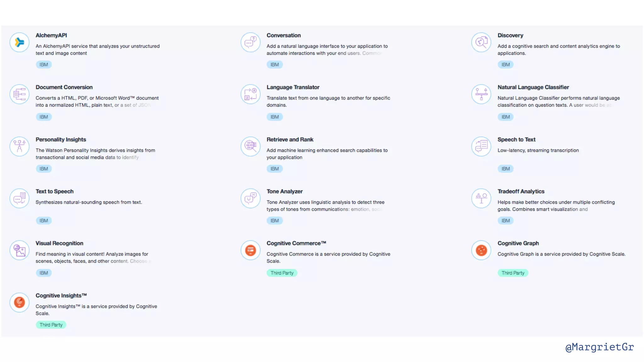
Task: Open the Cognitive Graph title link
Action: point(518,243)
